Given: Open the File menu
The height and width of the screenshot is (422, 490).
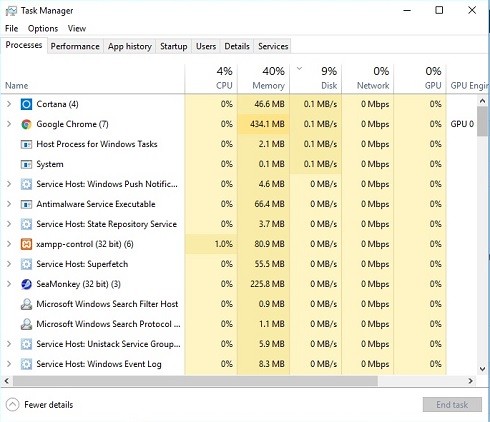Looking at the screenshot, I should [x=12, y=29].
